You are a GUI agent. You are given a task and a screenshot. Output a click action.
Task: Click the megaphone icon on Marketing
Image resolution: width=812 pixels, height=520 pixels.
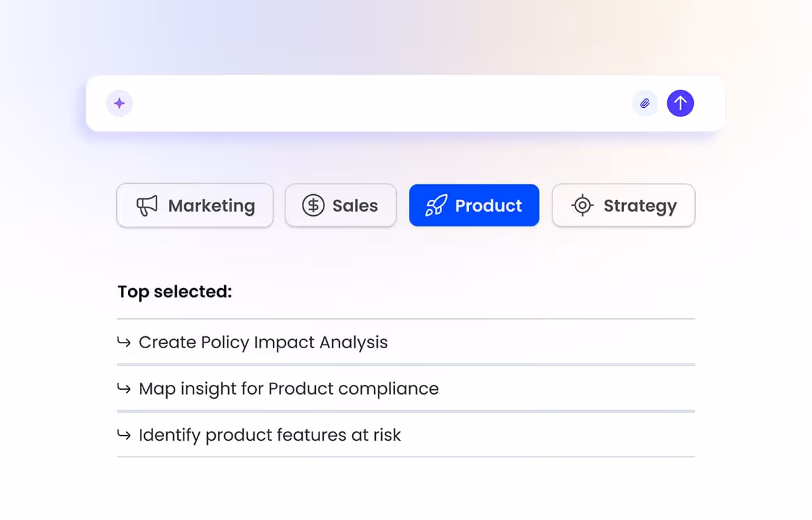[x=147, y=205]
